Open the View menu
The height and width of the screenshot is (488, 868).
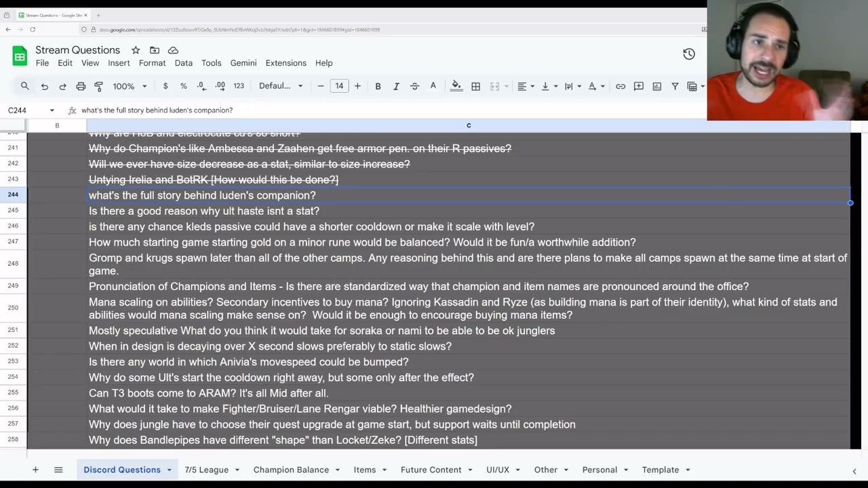[x=90, y=63]
